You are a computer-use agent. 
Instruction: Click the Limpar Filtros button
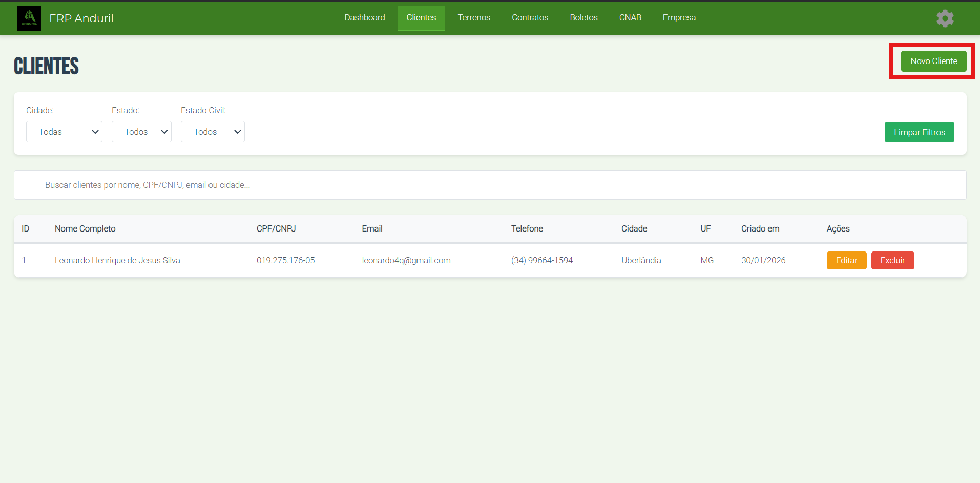[x=919, y=132]
